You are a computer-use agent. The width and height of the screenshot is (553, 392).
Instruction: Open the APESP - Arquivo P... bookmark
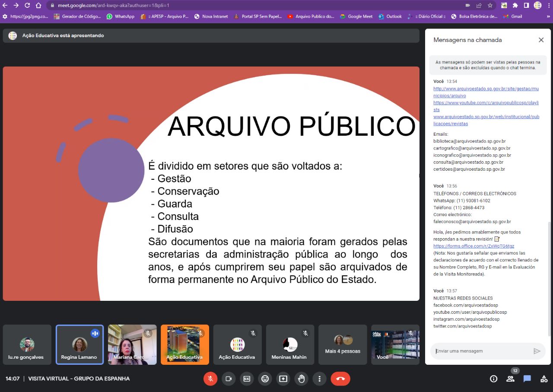pos(165,16)
